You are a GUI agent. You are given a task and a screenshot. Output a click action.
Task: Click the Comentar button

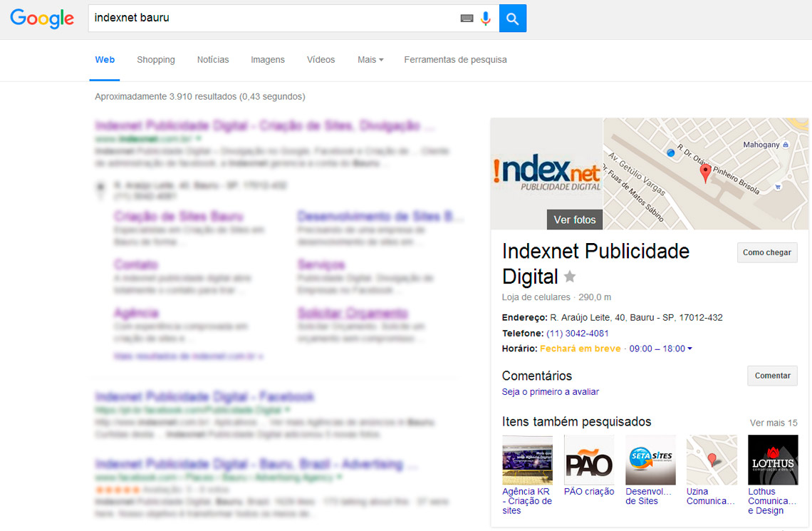[772, 376]
